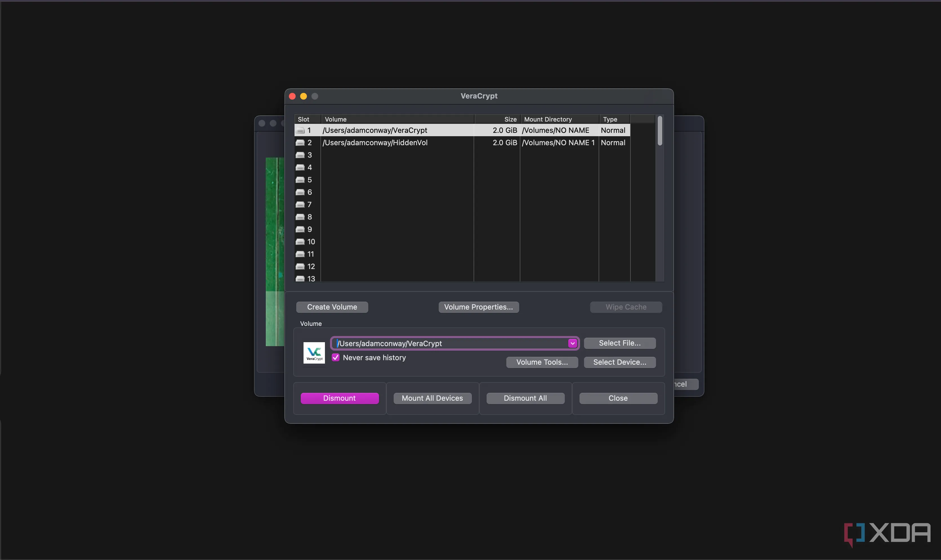The width and height of the screenshot is (941, 560).
Task: Click Dismount All button
Action: (525, 398)
